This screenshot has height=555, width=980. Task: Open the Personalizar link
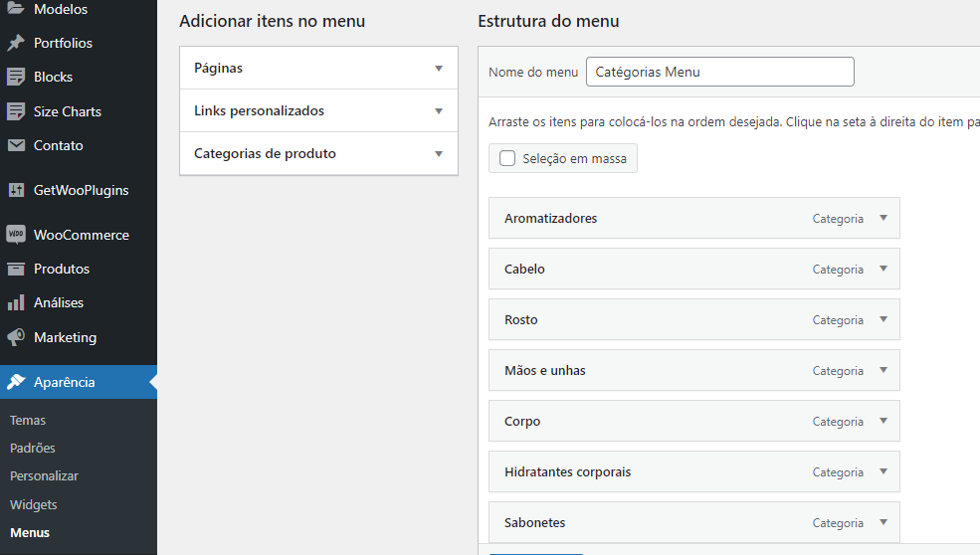click(44, 476)
